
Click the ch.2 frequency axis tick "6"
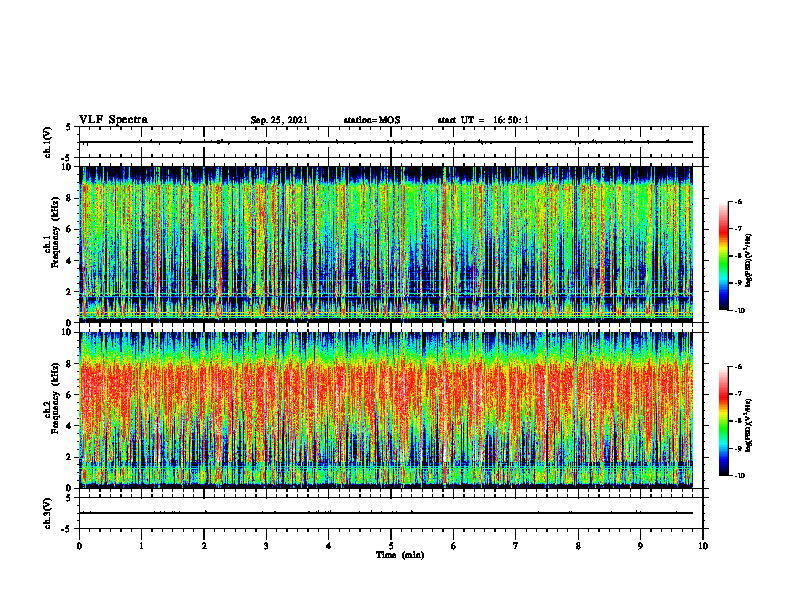coord(70,394)
